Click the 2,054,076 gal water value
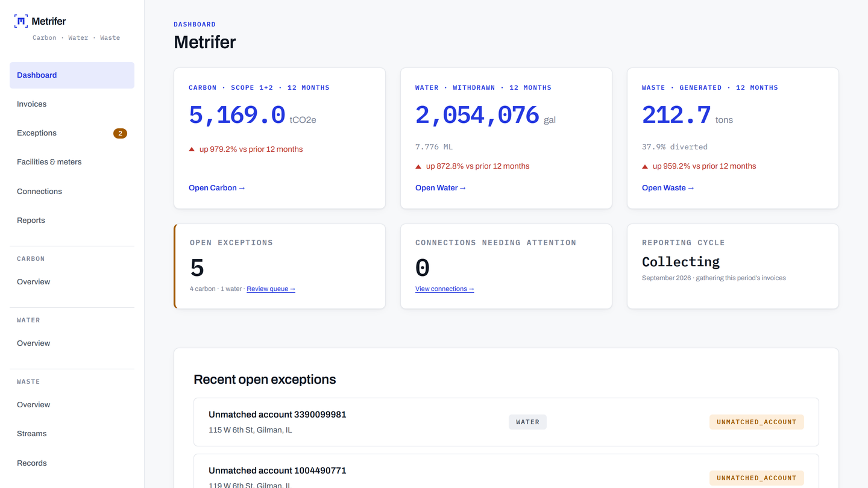The height and width of the screenshot is (488, 868). point(485,114)
